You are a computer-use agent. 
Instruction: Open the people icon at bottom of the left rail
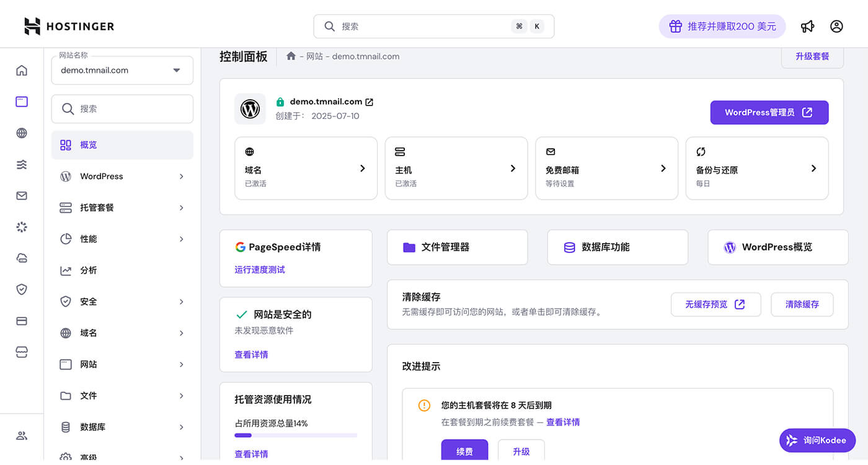22,436
